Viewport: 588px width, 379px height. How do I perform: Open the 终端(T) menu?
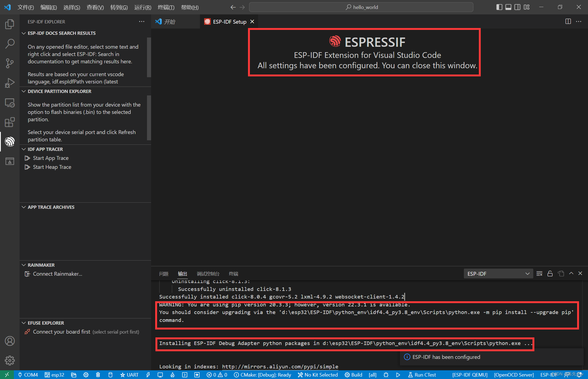click(x=166, y=7)
